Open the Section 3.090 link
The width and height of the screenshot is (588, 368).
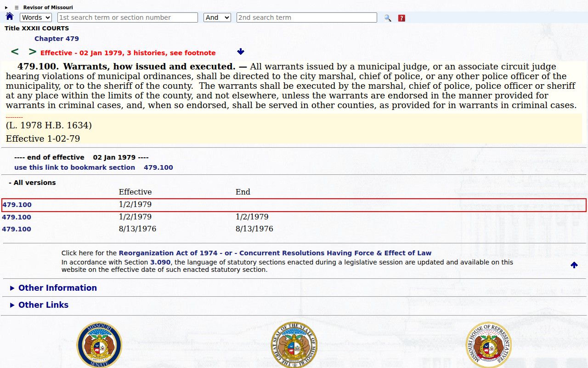160,262
